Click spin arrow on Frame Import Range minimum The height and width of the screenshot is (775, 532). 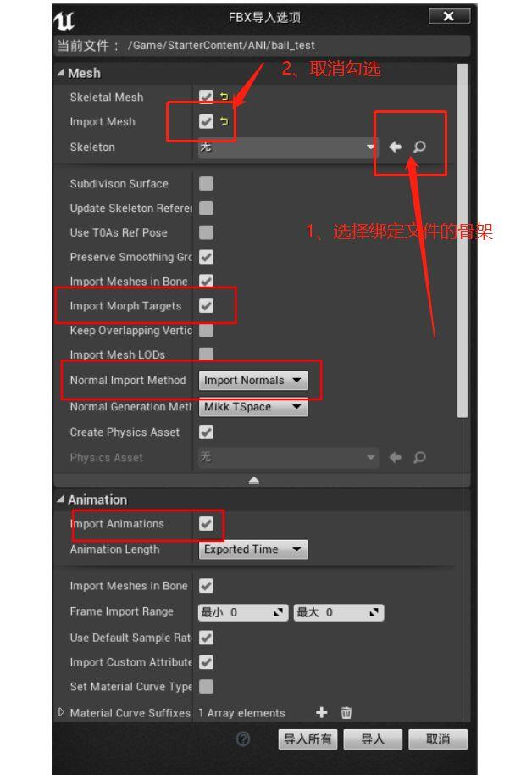[279, 612]
